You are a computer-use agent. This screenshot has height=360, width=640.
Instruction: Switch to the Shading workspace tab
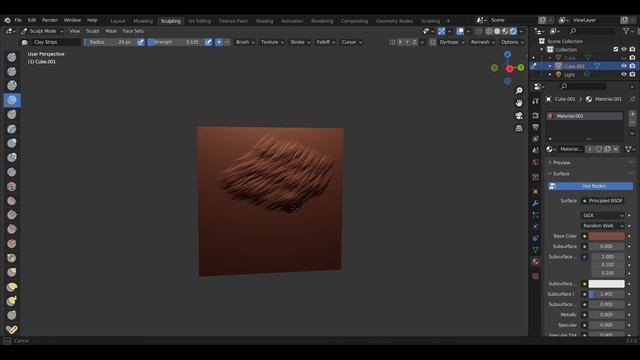[x=264, y=21]
